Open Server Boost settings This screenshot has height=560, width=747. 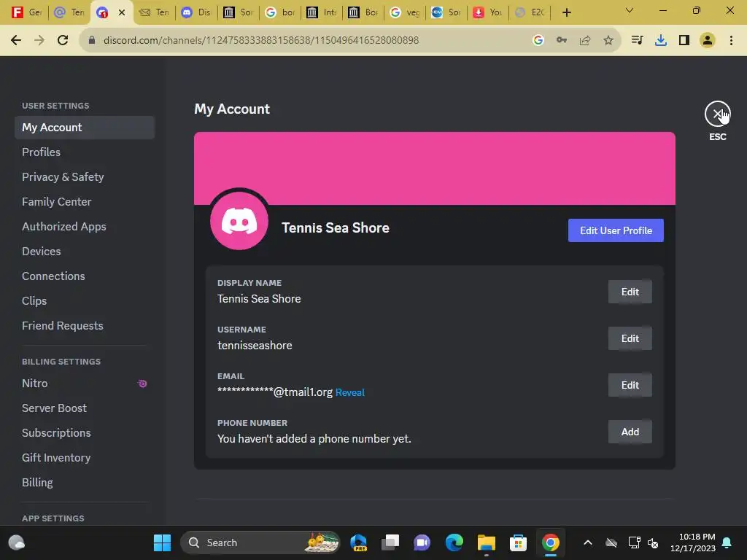click(x=85, y=408)
